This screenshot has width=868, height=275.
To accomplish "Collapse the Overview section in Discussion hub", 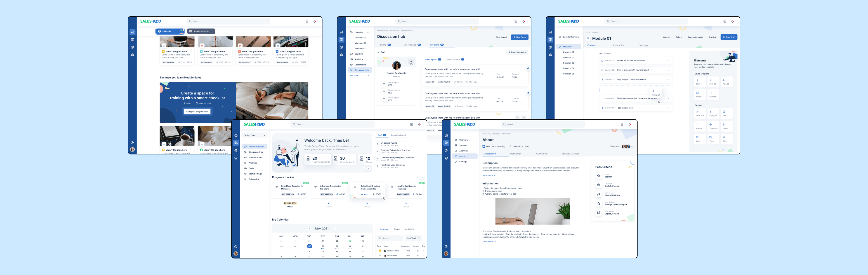I will (x=368, y=32).
